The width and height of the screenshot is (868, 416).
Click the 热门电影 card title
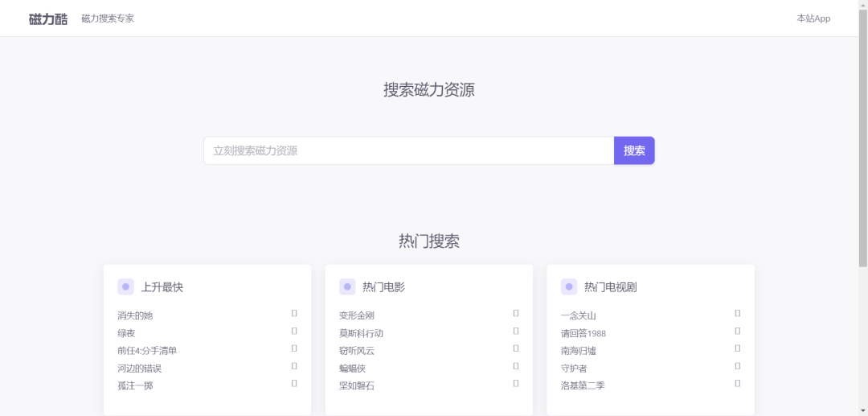point(383,287)
